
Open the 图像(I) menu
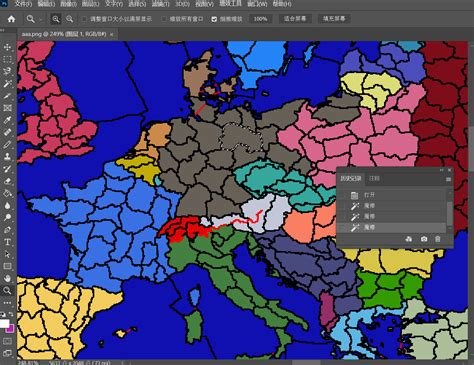[69, 4]
